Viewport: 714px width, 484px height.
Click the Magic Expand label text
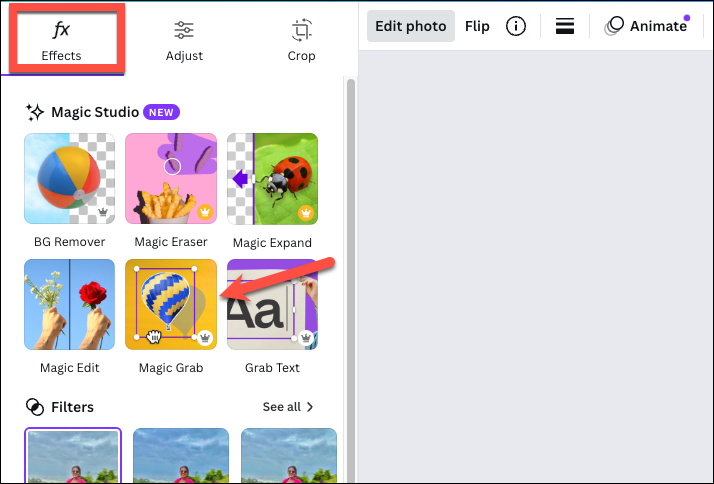(x=272, y=243)
